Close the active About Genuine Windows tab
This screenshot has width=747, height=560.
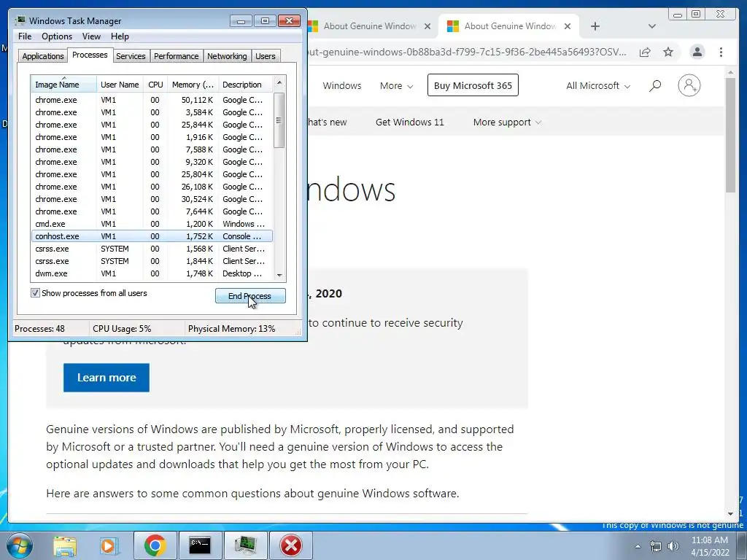click(568, 26)
